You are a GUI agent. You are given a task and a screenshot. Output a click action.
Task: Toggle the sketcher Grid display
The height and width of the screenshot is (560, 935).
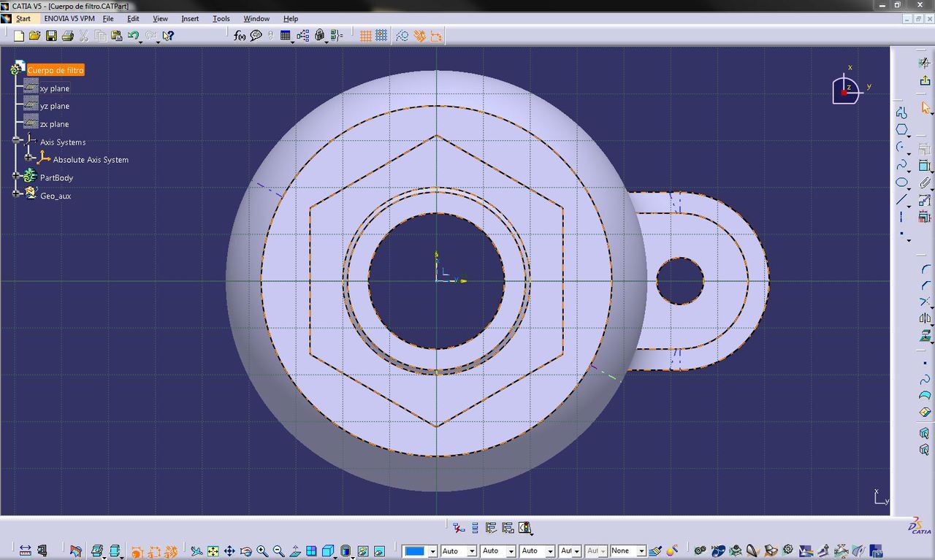pyautogui.click(x=365, y=36)
